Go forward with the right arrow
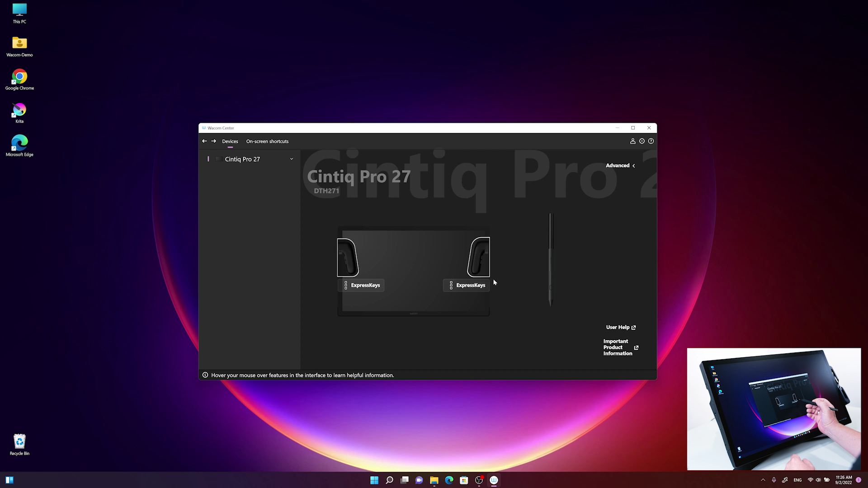The height and width of the screenshot is (488, 868). pyautogui.click(x=214, y=141)
